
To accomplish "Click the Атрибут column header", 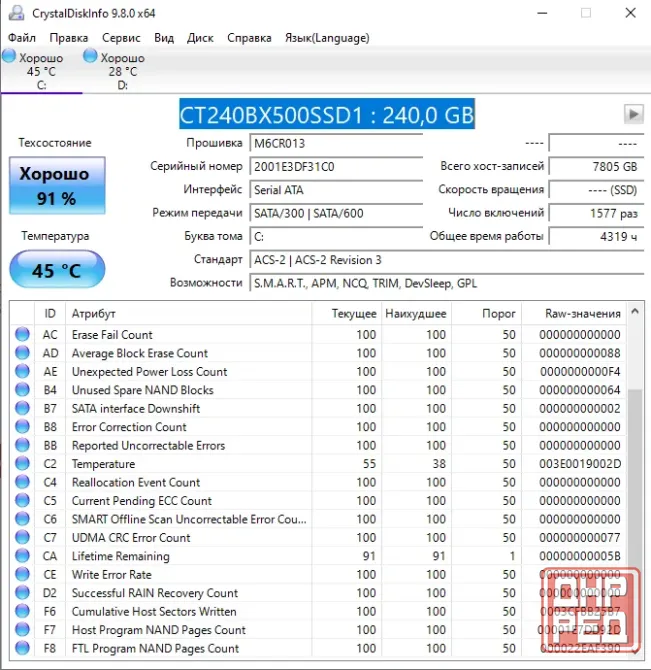I will click(188, 314).
